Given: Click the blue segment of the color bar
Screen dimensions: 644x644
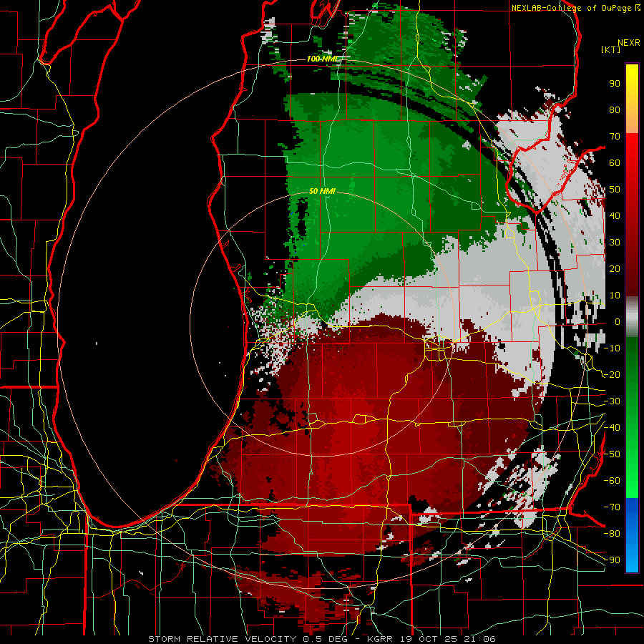Looking at the screenshot, I should click(x=632, y=535).
